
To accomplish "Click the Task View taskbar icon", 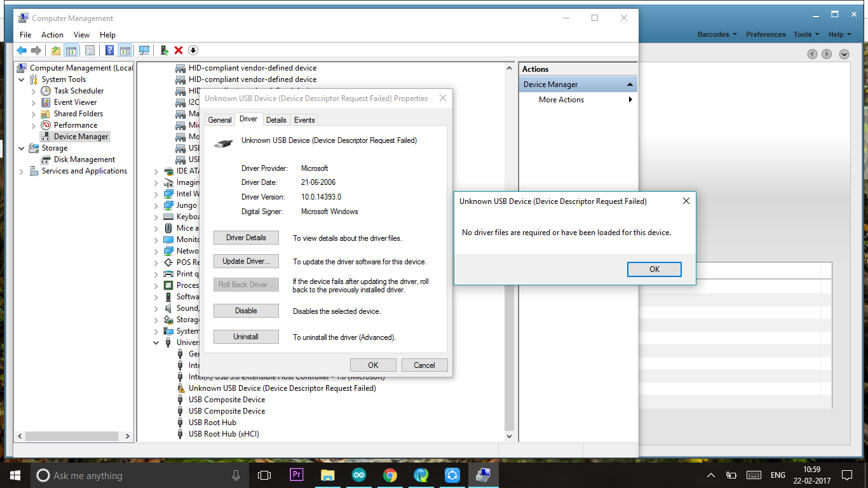I will [x=264, y=475].
